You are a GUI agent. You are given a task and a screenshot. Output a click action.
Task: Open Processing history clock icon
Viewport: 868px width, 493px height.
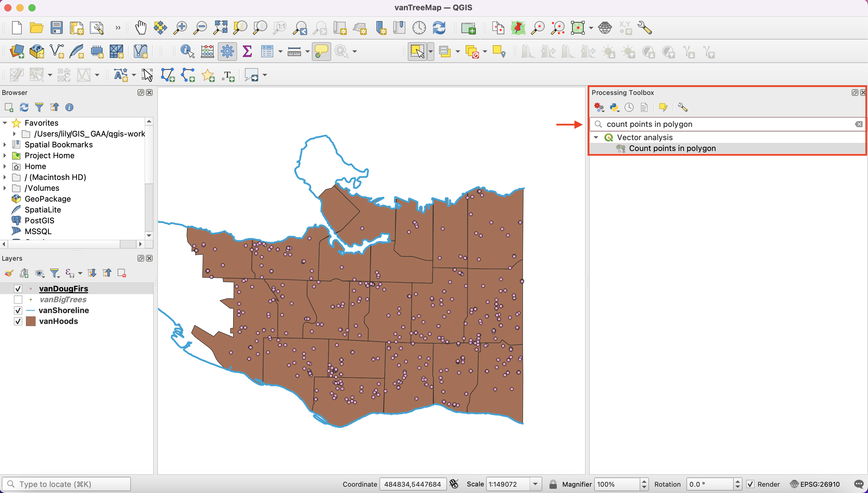click(x=629, y=108)
